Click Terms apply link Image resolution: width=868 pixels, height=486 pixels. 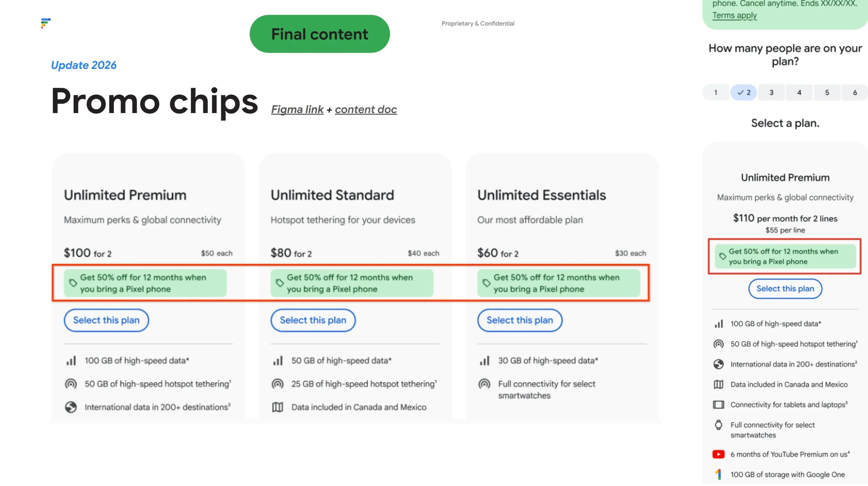pos(735,16)
